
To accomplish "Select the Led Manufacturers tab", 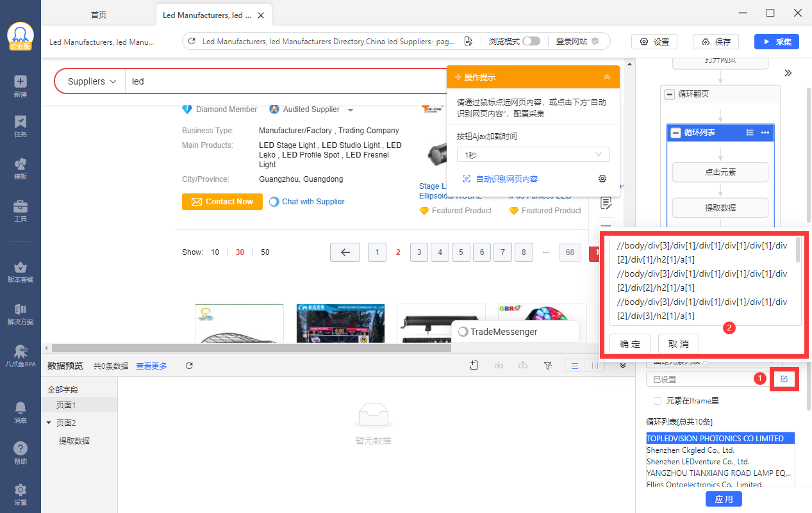I will pyautogui.click(x=213, y=15).
